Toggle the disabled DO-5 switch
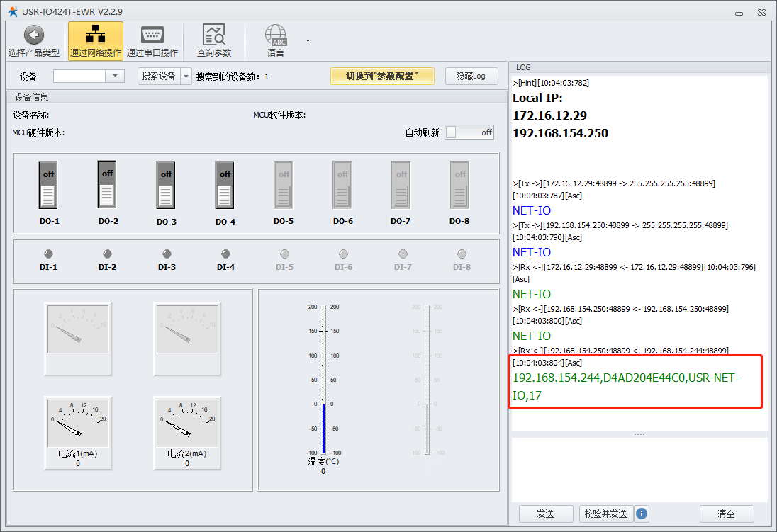777x532 pixels. click(x=284, y=185)
